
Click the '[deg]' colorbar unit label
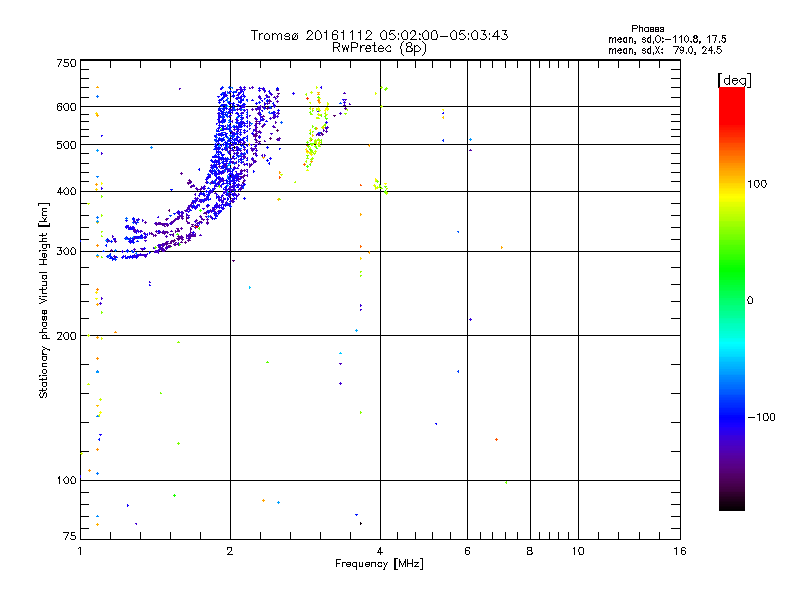click(x=734, y=80)
